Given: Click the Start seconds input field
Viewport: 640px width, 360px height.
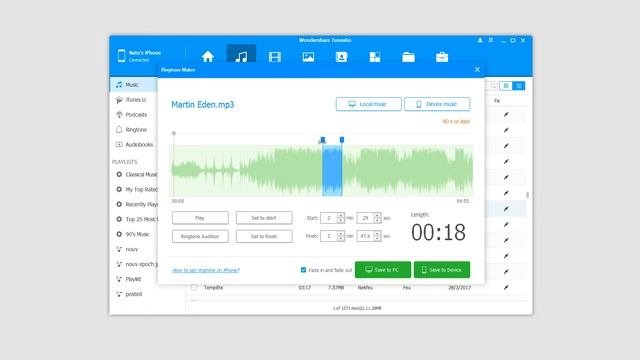Looking at the screenshot, I should click(x=365, y=218).
